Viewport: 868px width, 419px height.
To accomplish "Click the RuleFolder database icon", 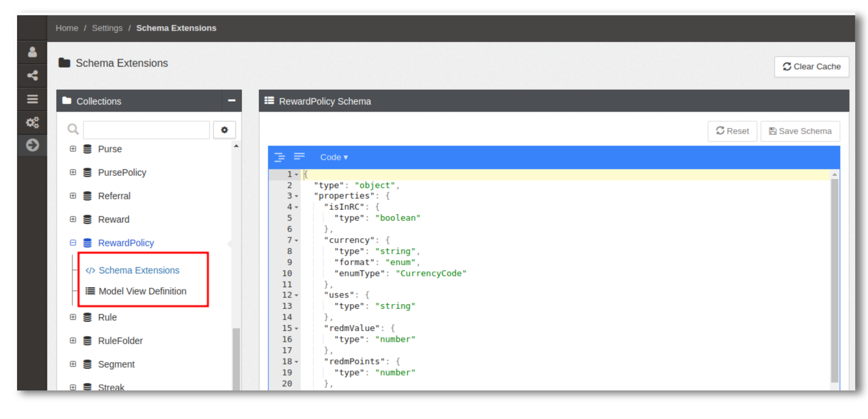I will click(x=87, y=341).
